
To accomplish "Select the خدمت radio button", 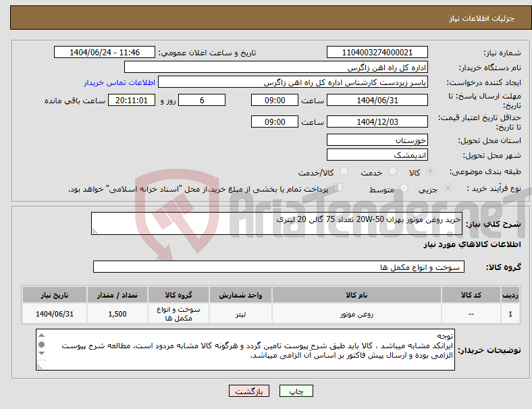I will pyautogui.click(x=392, y=171).
